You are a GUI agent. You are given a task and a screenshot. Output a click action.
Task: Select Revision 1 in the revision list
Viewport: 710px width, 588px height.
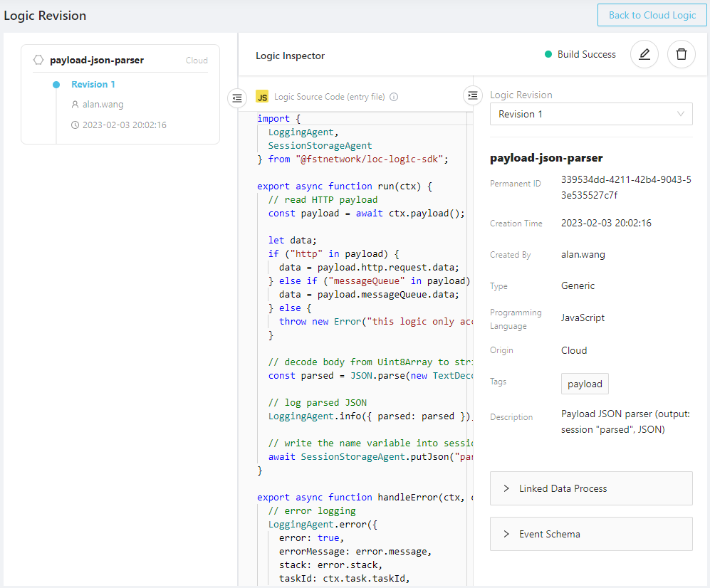[x=93, y=85]
